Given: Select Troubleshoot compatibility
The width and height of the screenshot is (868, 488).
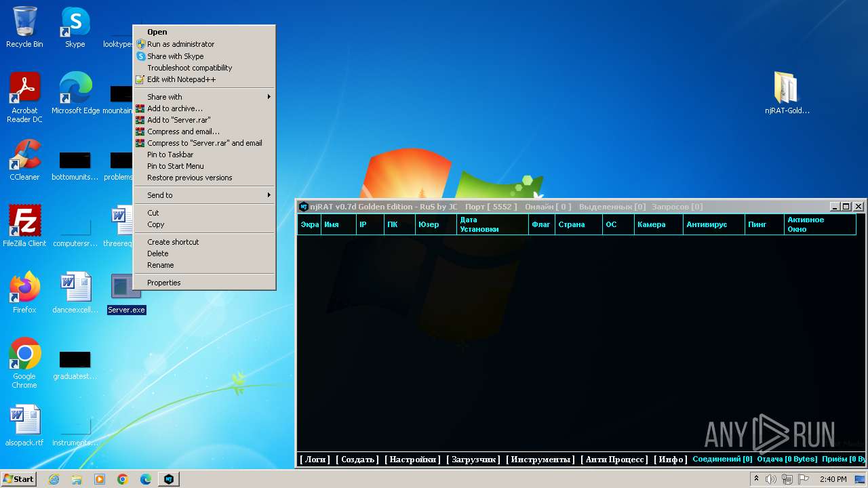Looking at the screenshot, I should pos(204,68).
